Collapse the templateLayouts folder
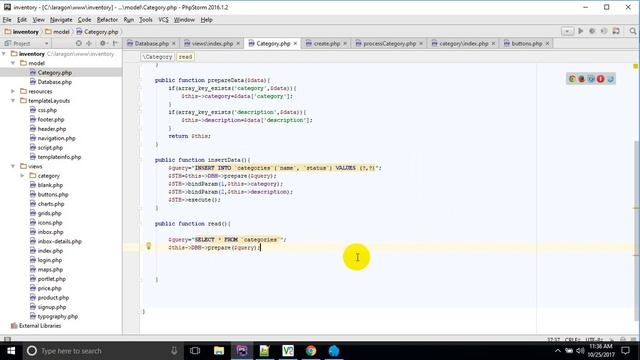The width and height of the screenshot is (640, 360). click(x=13, y=100)
